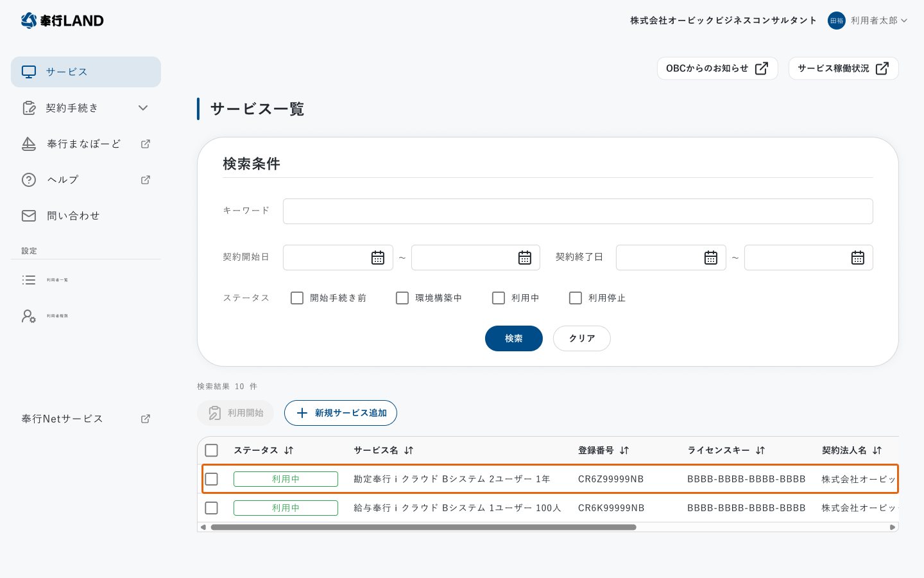Open calendar picker for 契約開始日
The height and width of the screenshot is (578, 924).
379,257
